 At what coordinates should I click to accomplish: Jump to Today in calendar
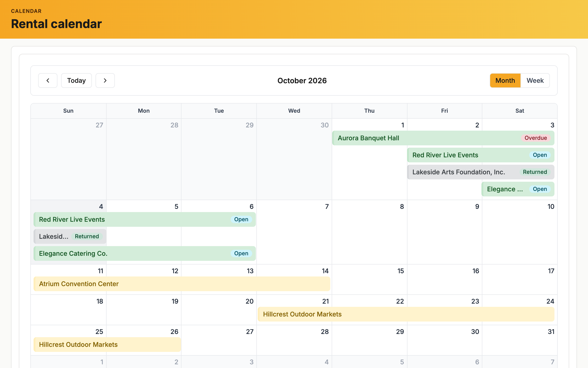76,80
